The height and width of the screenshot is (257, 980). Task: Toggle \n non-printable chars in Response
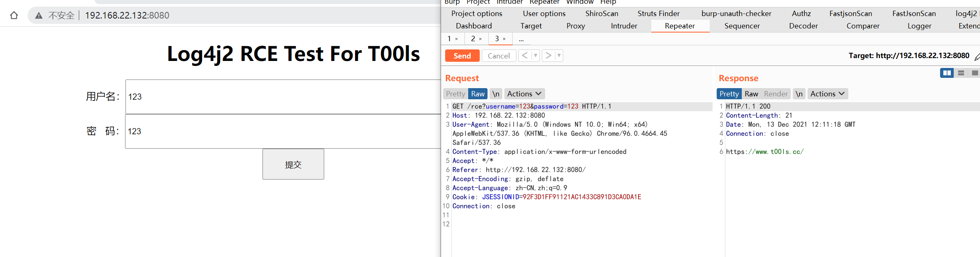tap(799, 94)
